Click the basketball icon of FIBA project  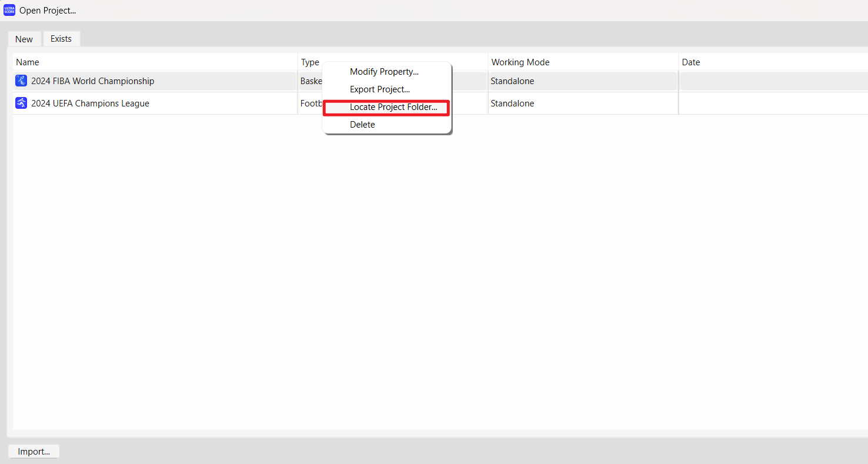pos(21,81)
